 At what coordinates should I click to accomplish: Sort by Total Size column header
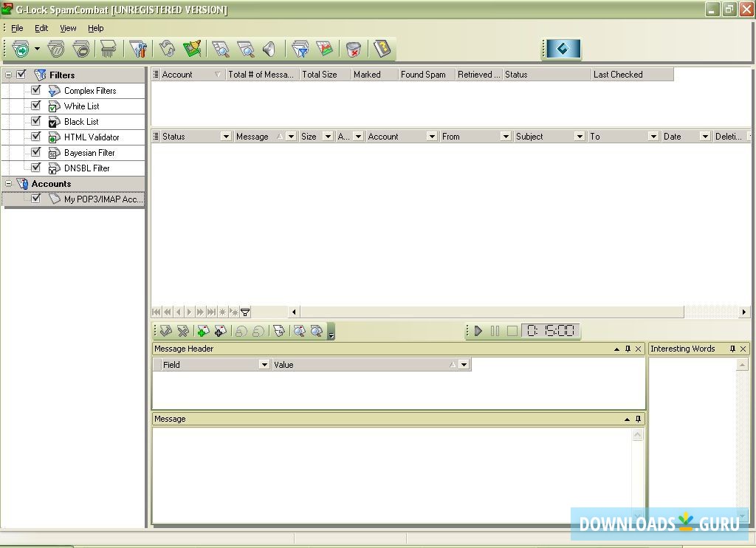coord(326,75)
